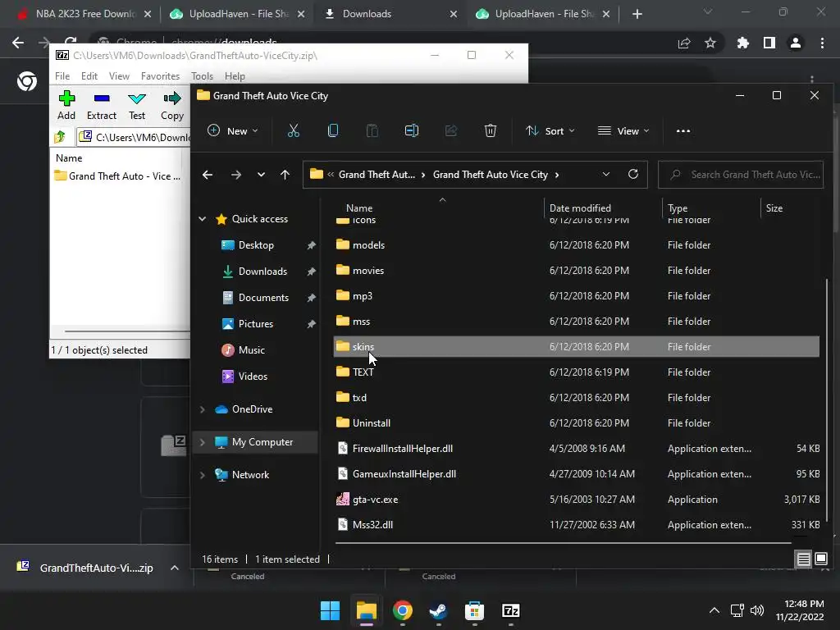Open the View menu in 7-Zip
840x630 pixels.
[x=119, y=76]
